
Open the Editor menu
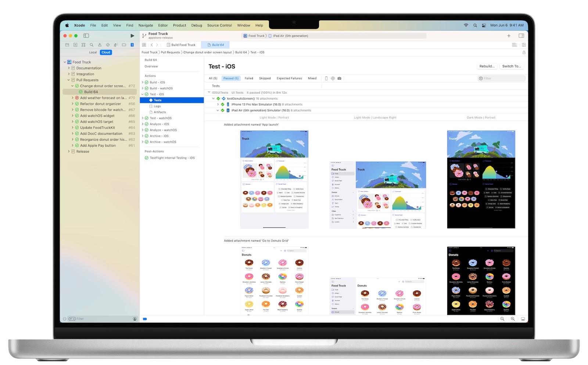[163, 25]
